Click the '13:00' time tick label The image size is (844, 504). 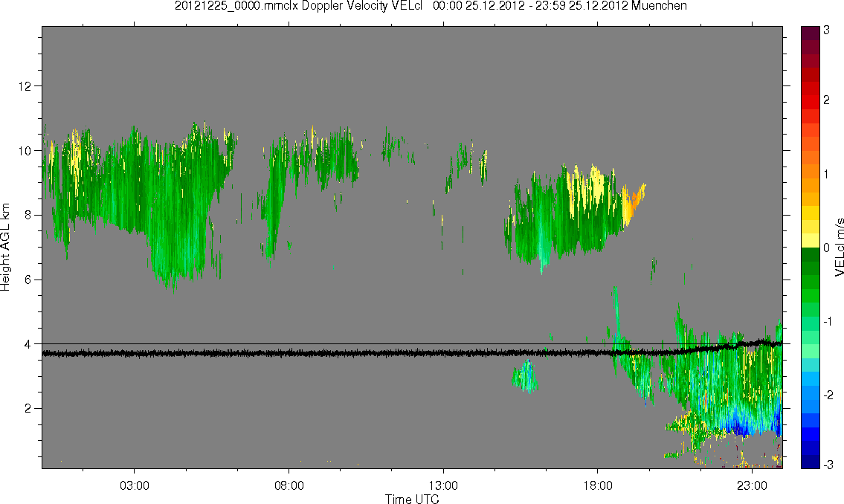[x=443, y=485]
